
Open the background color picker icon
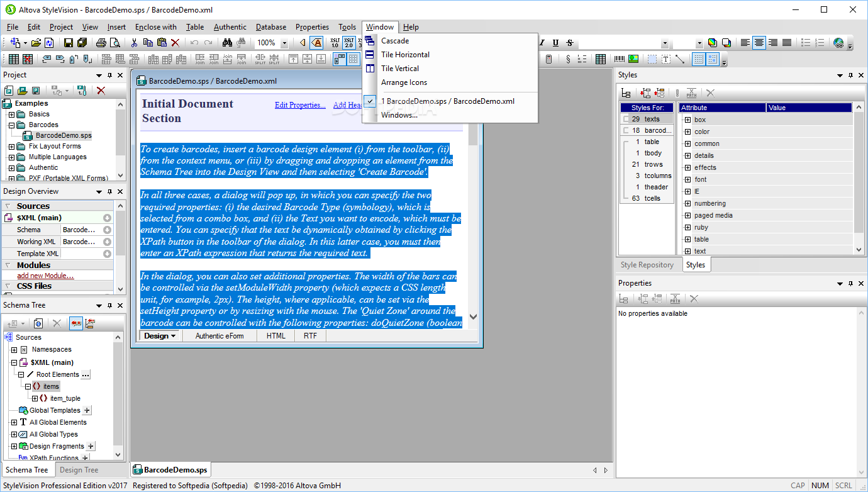pos(726,43)
